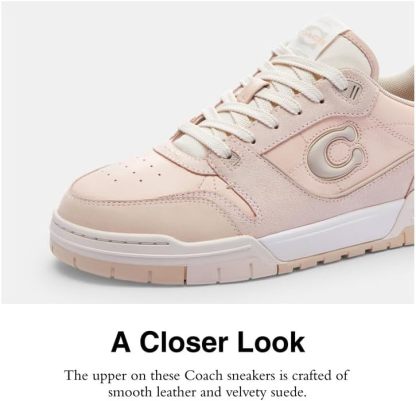This screenshot has width=416, height=401.
Task: Click the perforated holes on the toe box
Action: pyautogui.click(x=133, y=170)
